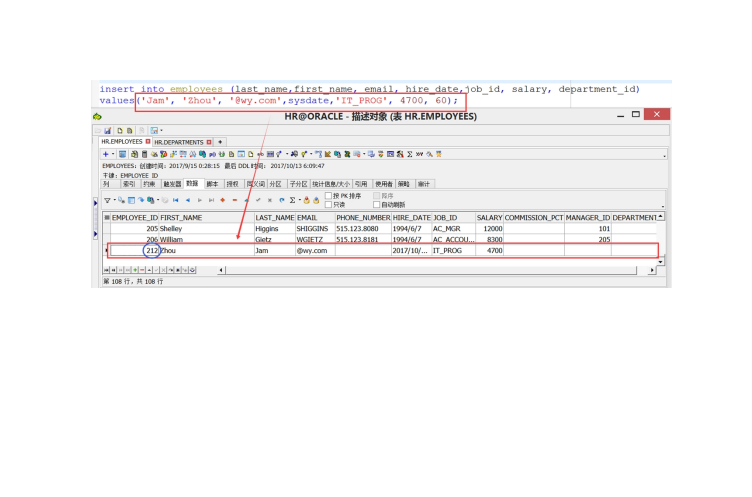The width and height of the screenshot is (752, 497).
Task: Minimize the HR@ORACLE window
Action: [621, 115]
